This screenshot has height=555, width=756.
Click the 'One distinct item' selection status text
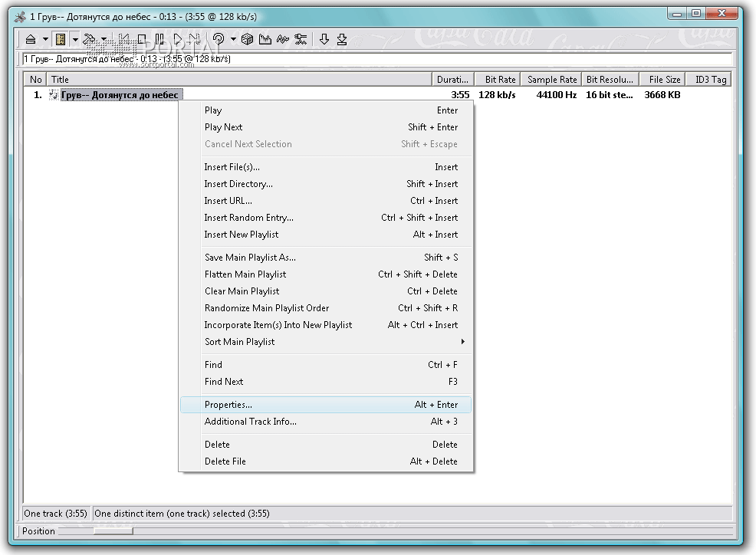pos(182,514)
